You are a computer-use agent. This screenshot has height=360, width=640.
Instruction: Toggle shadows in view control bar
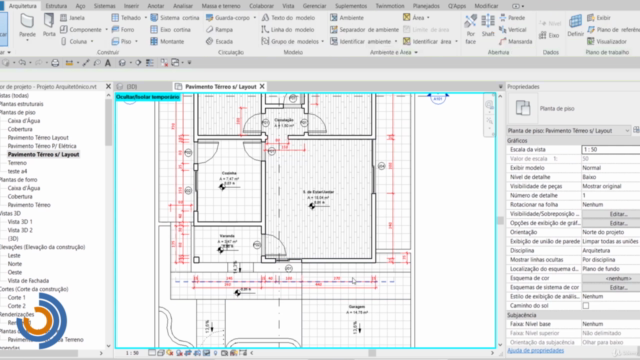(179, 353)
